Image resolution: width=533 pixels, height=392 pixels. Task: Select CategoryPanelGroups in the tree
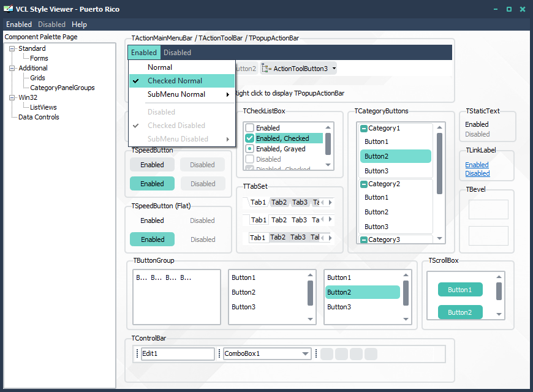62,88
